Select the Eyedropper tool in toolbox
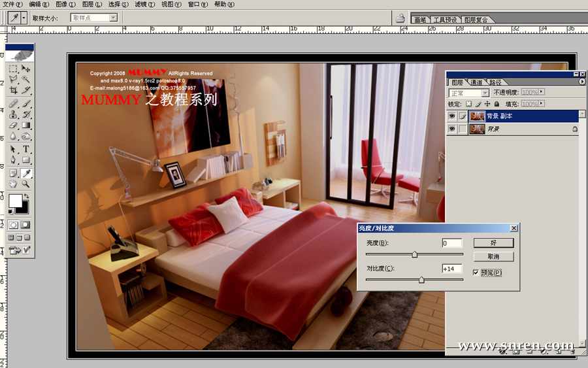This screenshot has width=588, height=368. [25, 173]
